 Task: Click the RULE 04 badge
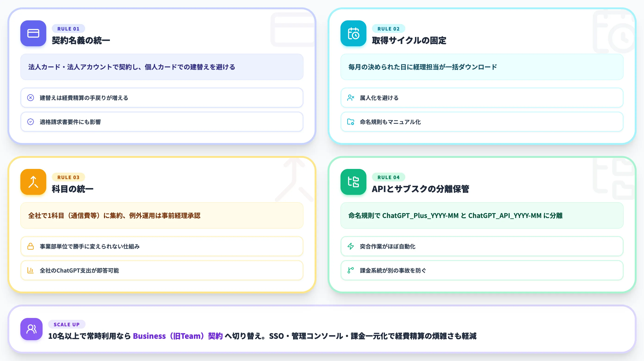pyautogui.click(x=388, y=177)
